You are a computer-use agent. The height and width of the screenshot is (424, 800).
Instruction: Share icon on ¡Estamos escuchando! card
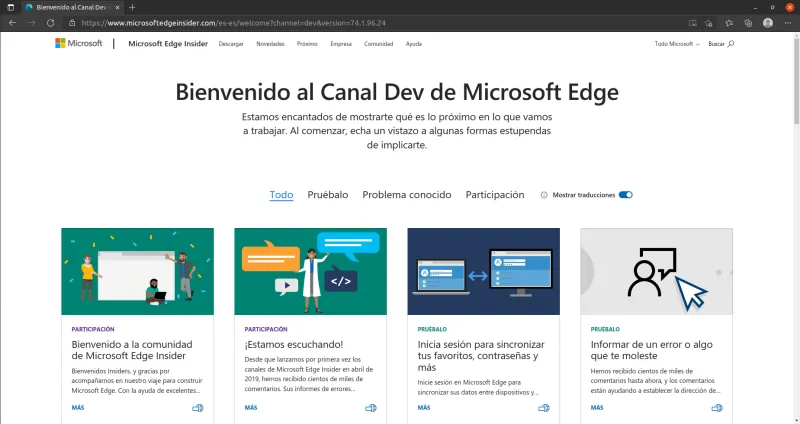(371, 408)
